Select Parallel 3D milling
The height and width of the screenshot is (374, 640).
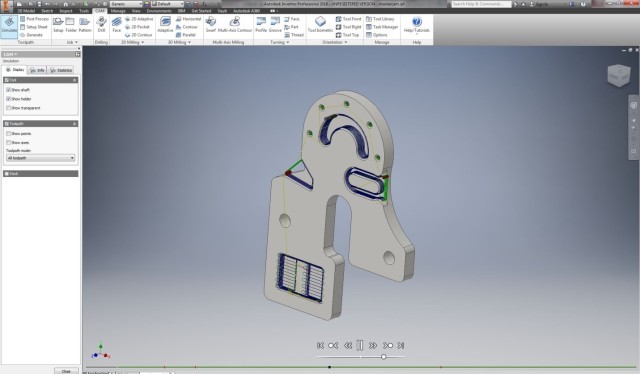coord(186,35)
